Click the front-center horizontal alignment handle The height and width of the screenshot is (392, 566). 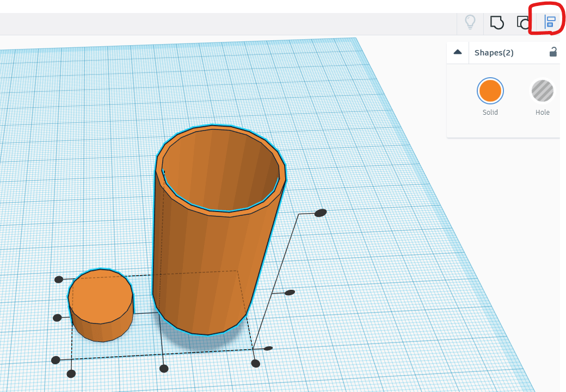[164, 368]
